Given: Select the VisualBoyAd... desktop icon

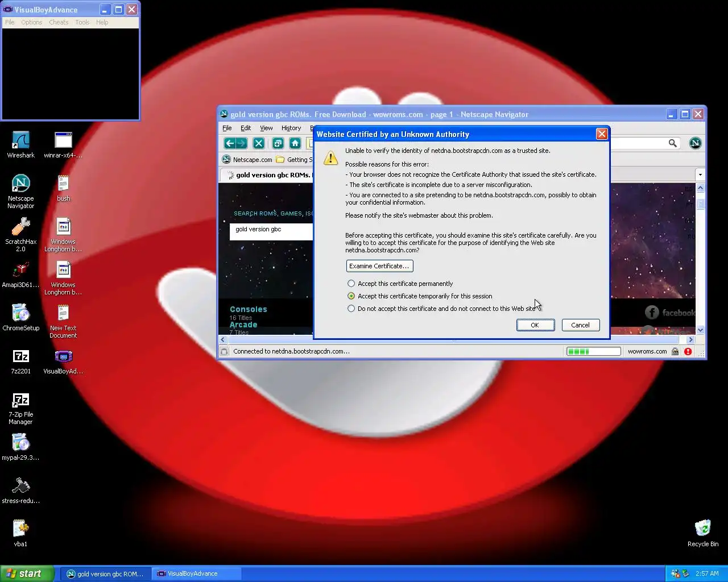Looking at the screenshot, I should (63, 361).
